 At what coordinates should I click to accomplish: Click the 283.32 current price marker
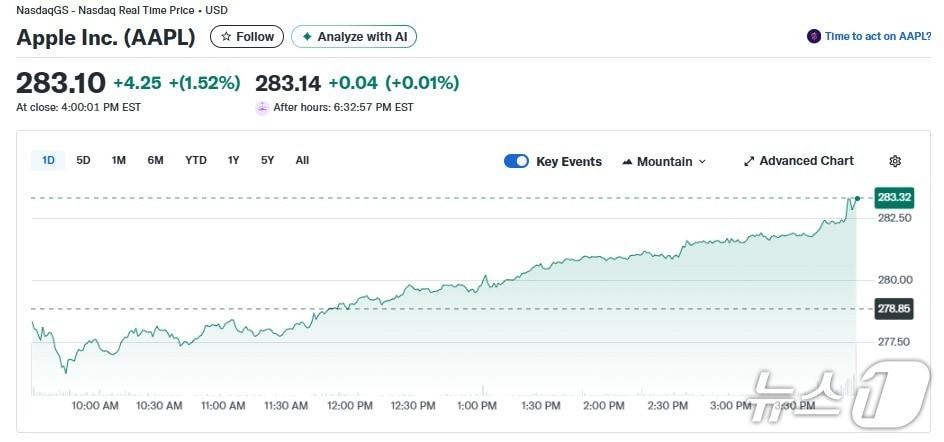(893, 197)
